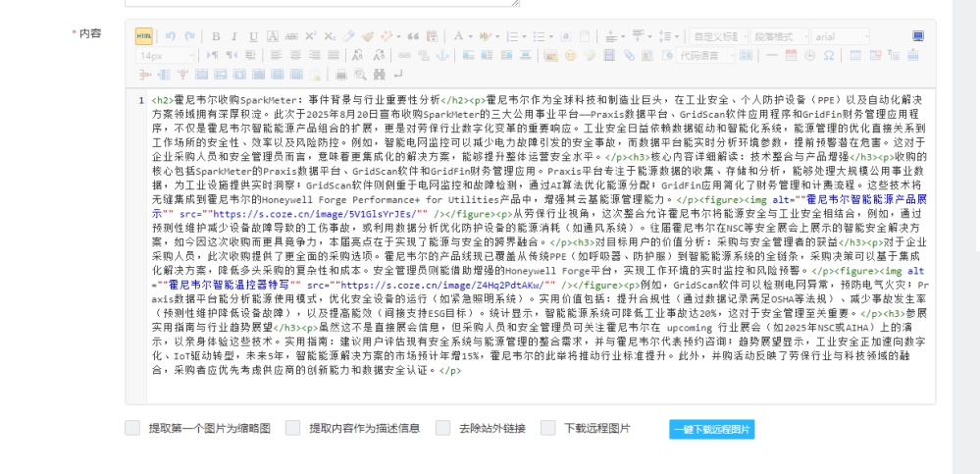This screenshot has width=980, height=474.
Task: Check 下载远程图片 option
Action: point(548,428)
